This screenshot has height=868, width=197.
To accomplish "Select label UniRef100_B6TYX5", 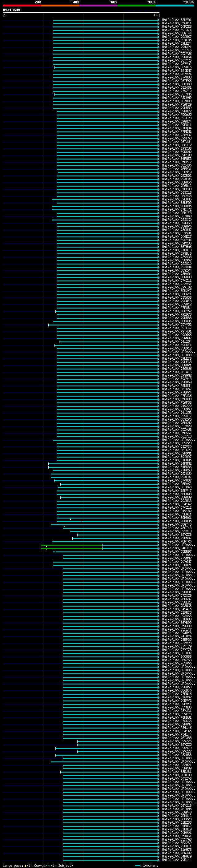I will [177, 60].
